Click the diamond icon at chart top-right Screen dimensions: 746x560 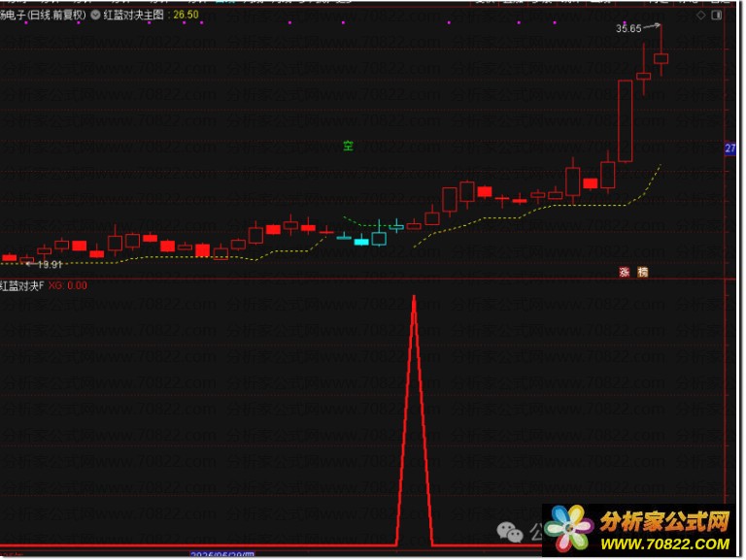pyautogui.click(x=700, y=16)
